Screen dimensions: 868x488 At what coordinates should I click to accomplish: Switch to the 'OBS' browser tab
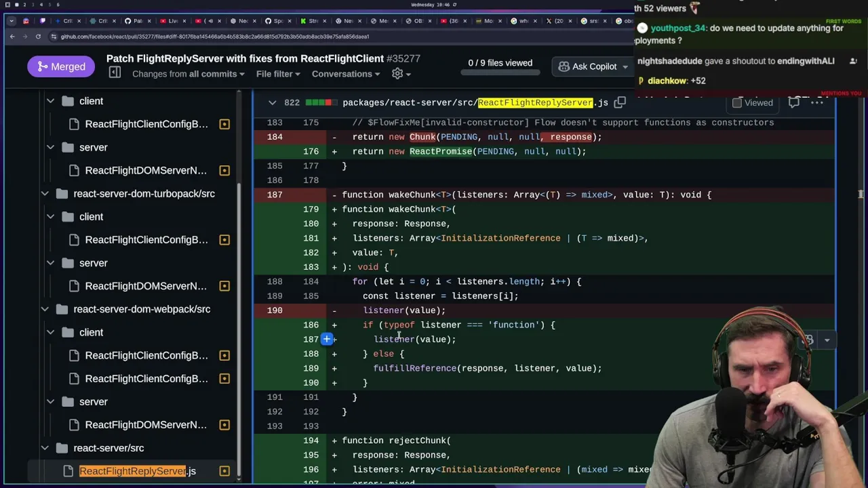(x=418, y=21)
